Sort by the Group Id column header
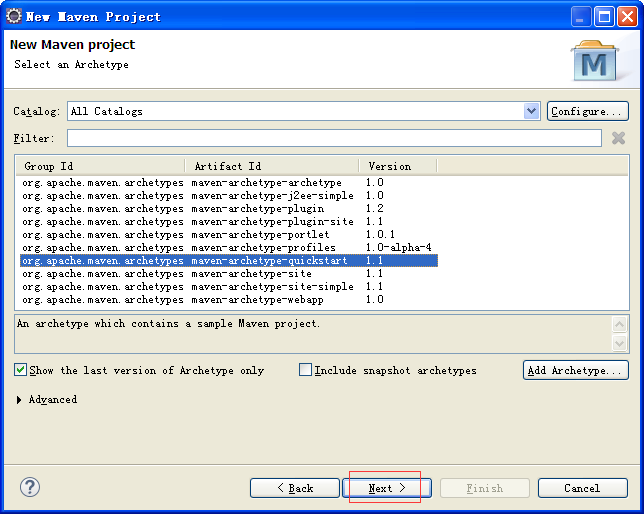Image resolution: width=644 pixels, height=514 pixels. [x=101, y=166]
